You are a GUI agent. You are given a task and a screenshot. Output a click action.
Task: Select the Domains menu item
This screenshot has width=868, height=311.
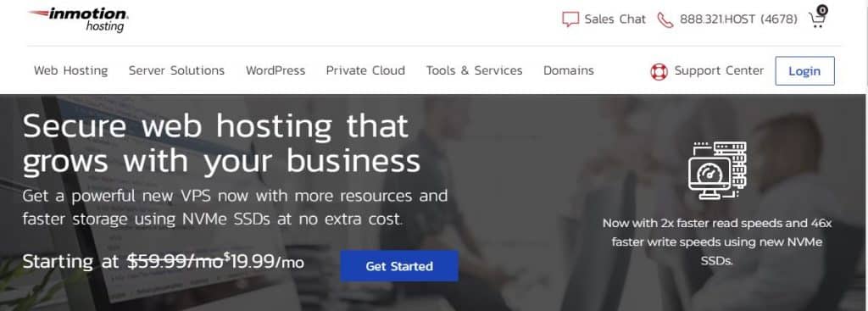pyautogui.click(x=569, y=71)
